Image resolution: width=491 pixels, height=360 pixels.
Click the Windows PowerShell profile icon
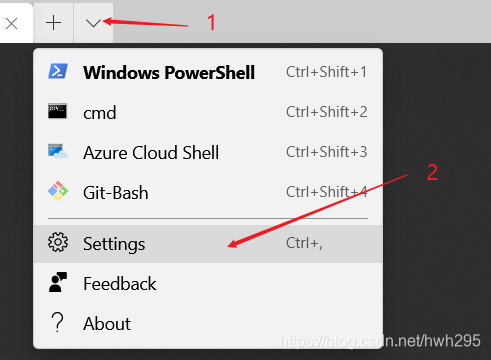click(58, 71)
